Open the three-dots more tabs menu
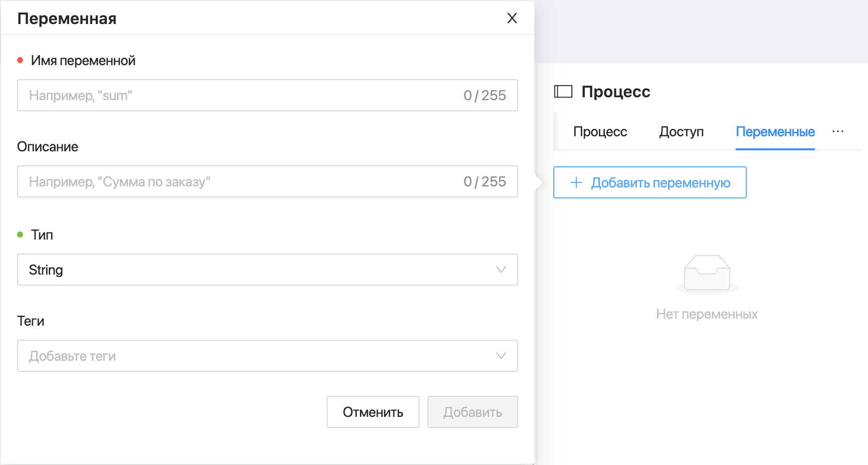The image size is (868, 465). [x=837, y=132]
